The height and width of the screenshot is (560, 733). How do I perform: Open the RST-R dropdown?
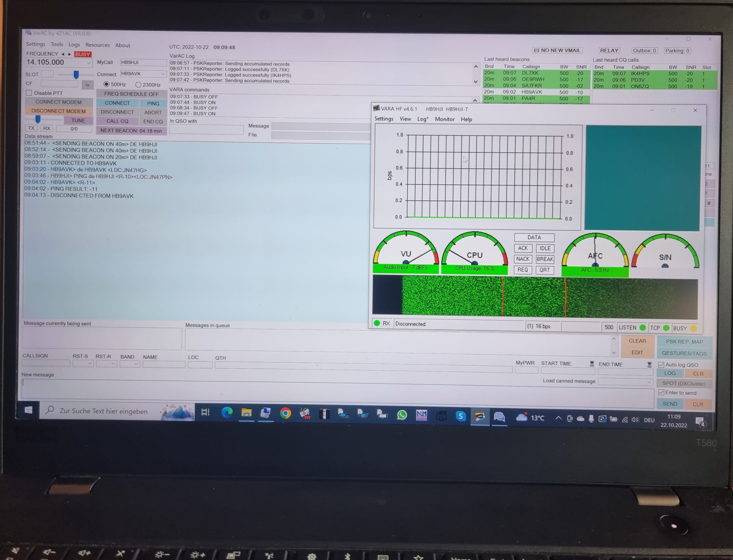coord(113,364)
